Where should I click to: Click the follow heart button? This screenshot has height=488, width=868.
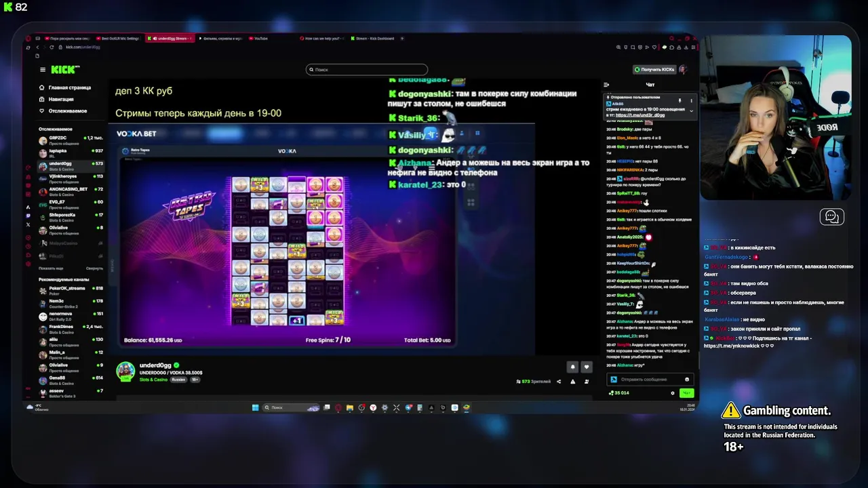click(x=587, y=367)
